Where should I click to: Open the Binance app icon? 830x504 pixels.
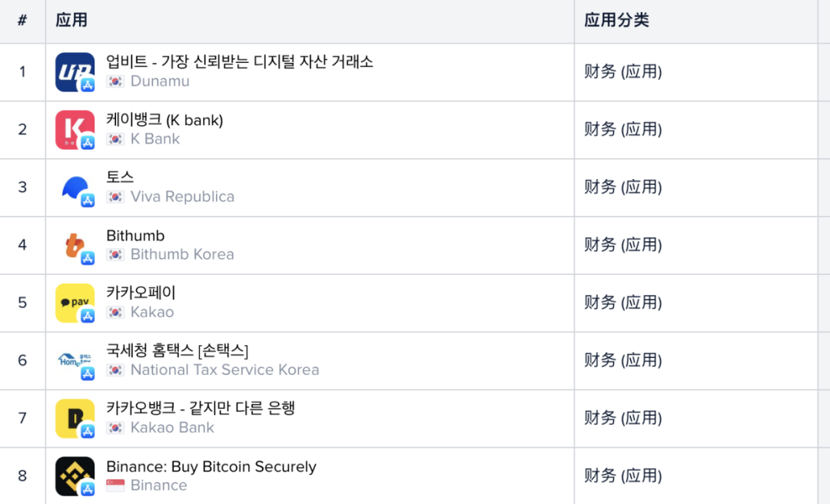(x=75, y=476)
